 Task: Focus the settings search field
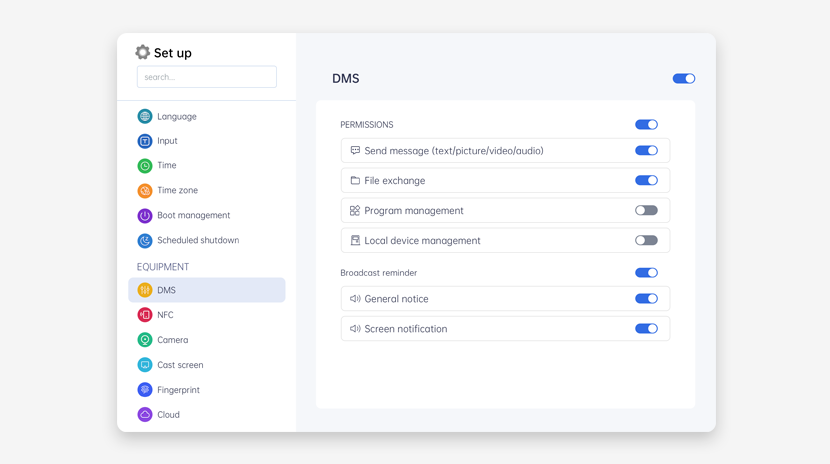coord(207,77)
